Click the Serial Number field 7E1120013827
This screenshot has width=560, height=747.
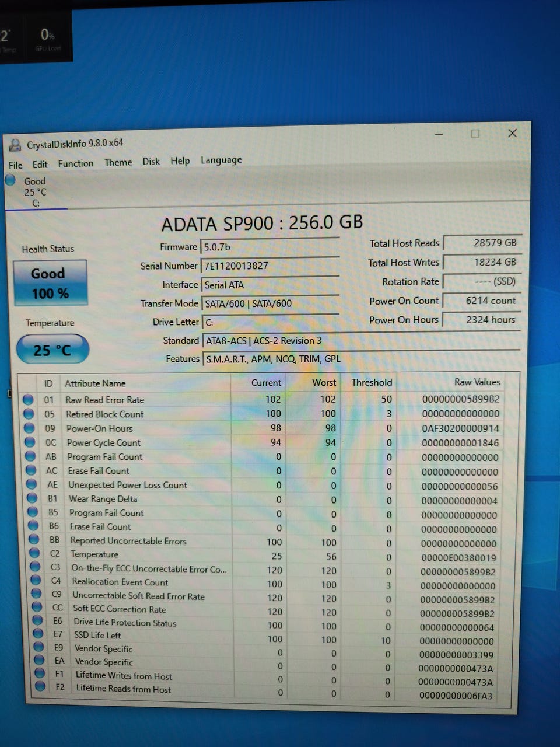point(269,266)
